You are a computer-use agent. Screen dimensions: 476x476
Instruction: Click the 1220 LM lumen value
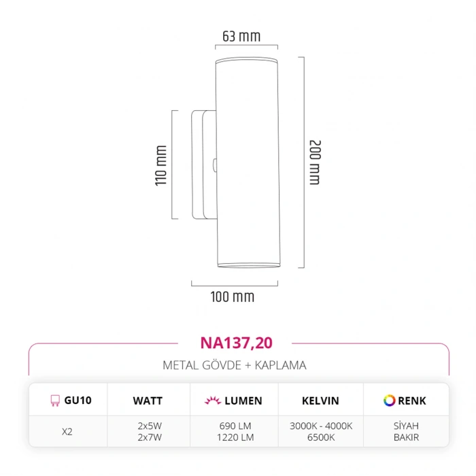(235, 437)
